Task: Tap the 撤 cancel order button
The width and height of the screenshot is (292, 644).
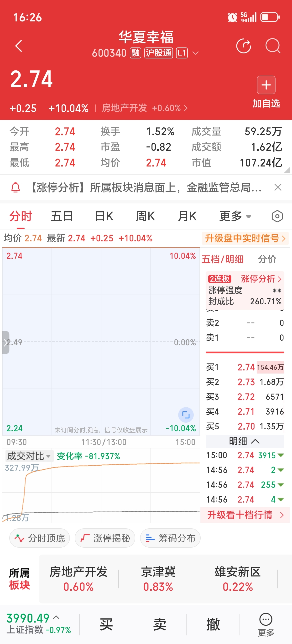Action: pos(213,624)
